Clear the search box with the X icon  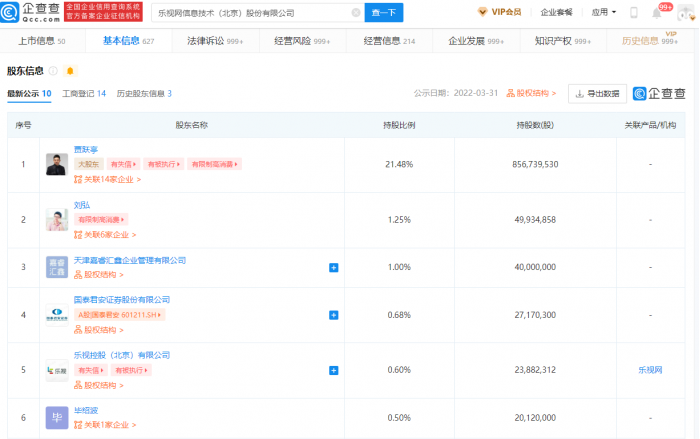pyautogui.click(x=356, y=13)
